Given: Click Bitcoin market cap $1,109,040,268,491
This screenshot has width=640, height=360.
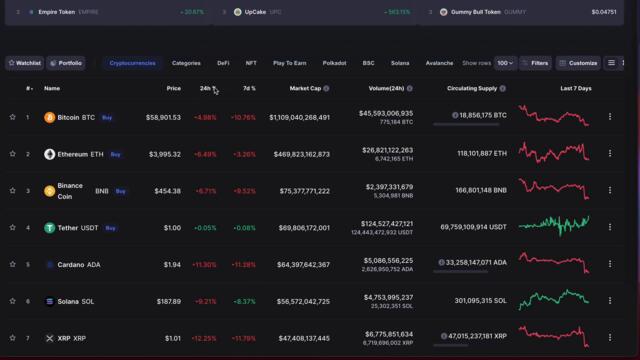Looking at the screenshot, I should point(299,118).
